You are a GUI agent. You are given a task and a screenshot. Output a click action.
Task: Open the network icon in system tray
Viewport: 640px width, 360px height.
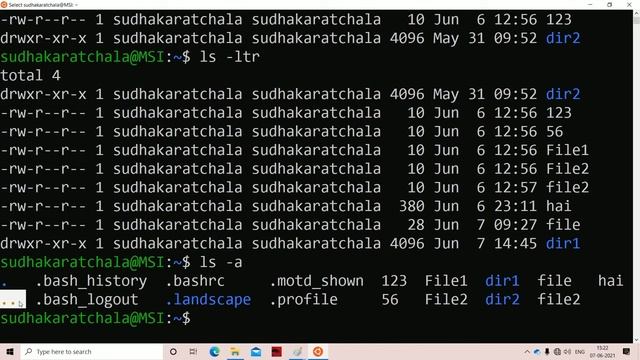point(557,351)
